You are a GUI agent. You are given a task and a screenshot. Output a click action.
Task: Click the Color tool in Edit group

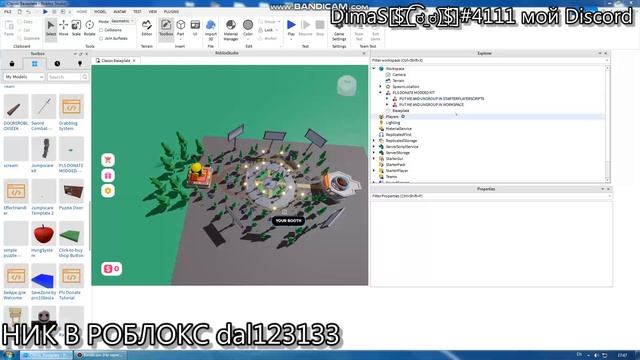pos(248,28)
